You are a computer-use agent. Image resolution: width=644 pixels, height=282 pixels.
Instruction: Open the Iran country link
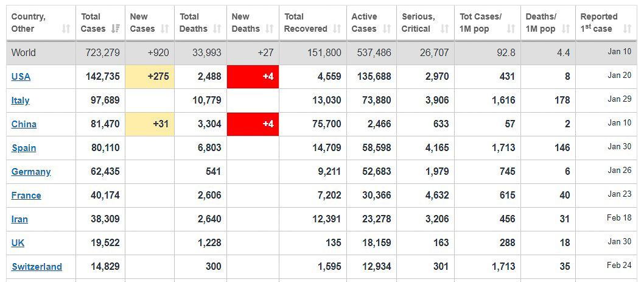pos(19,219)
